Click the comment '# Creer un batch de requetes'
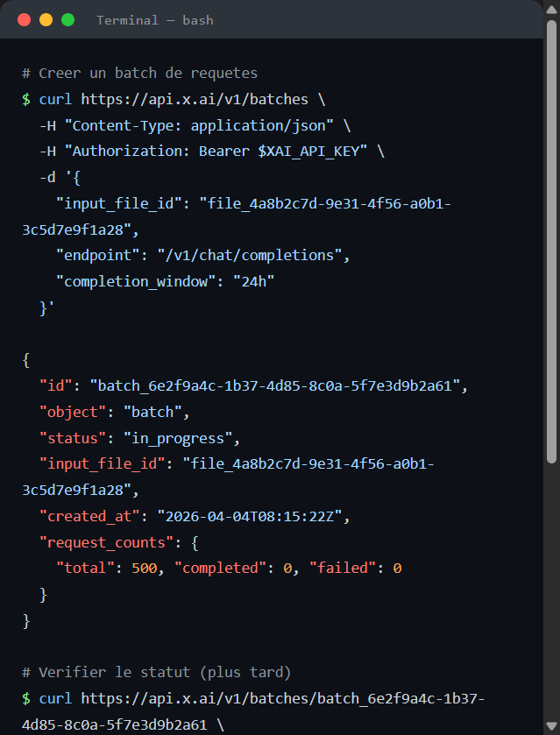 (x=139, y=73)
